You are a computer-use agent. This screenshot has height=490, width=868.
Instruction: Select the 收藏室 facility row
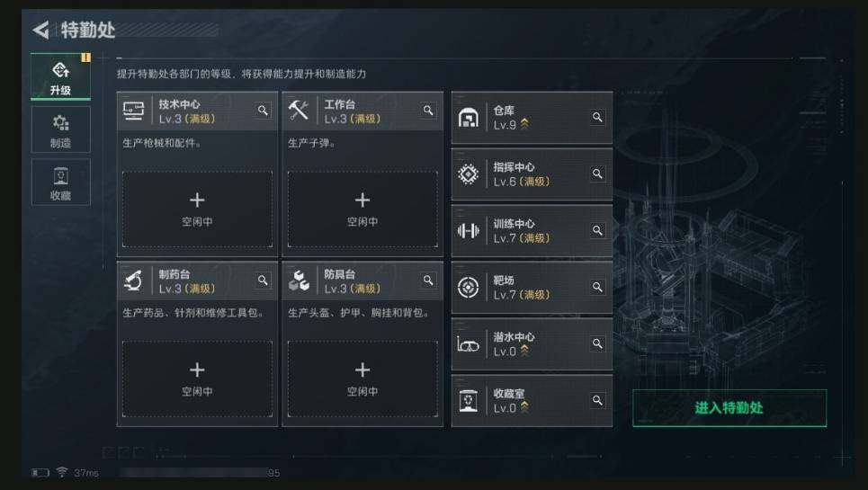point(522,400)
